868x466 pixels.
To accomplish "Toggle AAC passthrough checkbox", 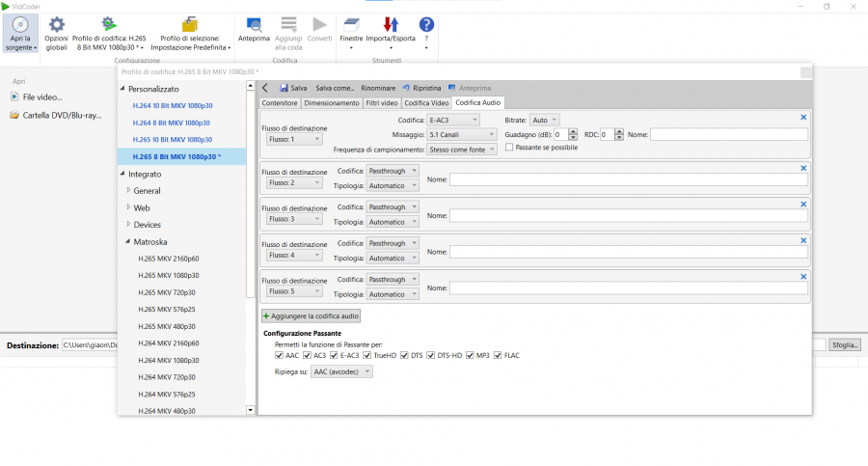I will click(279, 355).
